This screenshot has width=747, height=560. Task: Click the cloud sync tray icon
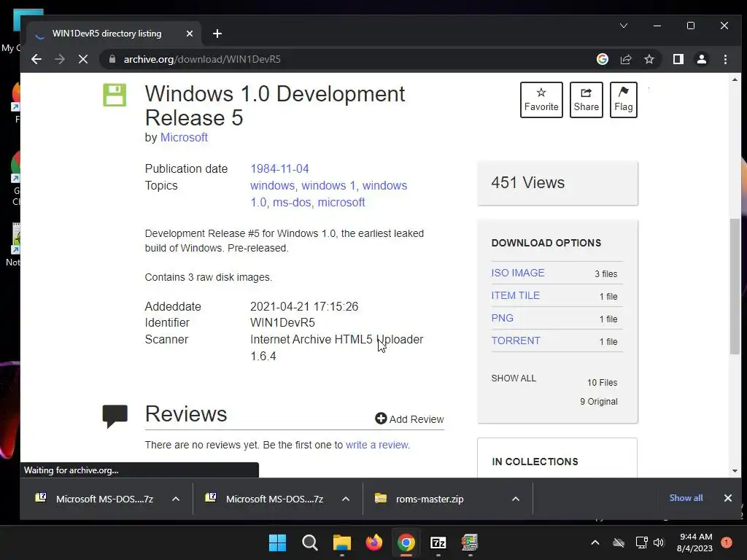coord(619,542)
